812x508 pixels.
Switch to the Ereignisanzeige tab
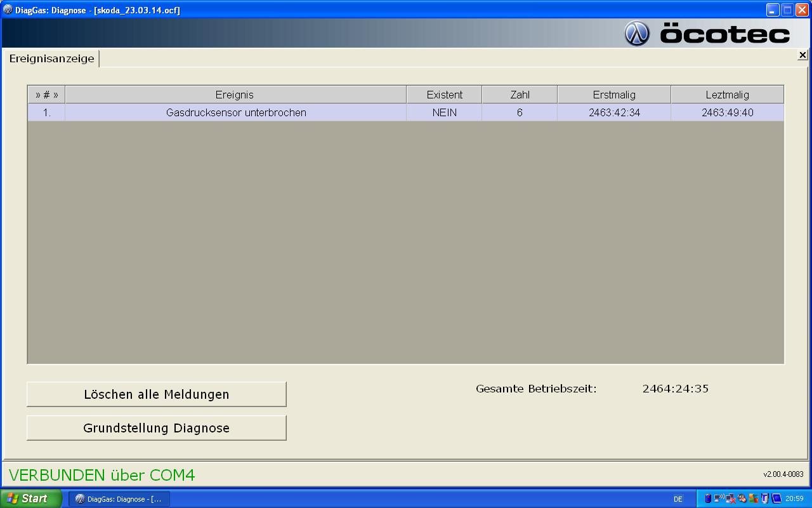(x=51, y=59)
